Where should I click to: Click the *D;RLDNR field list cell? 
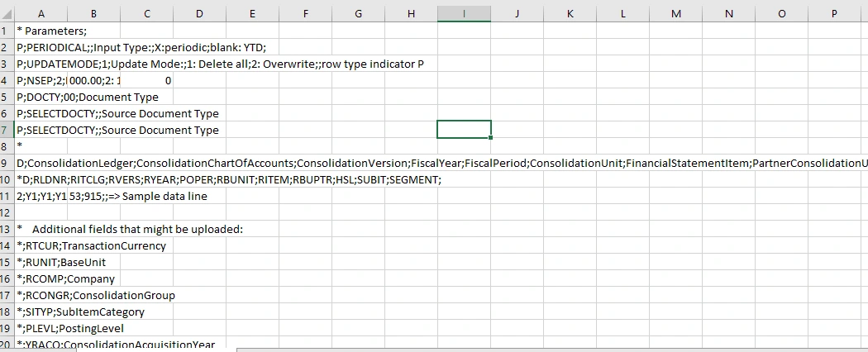(x=41, y=179)
